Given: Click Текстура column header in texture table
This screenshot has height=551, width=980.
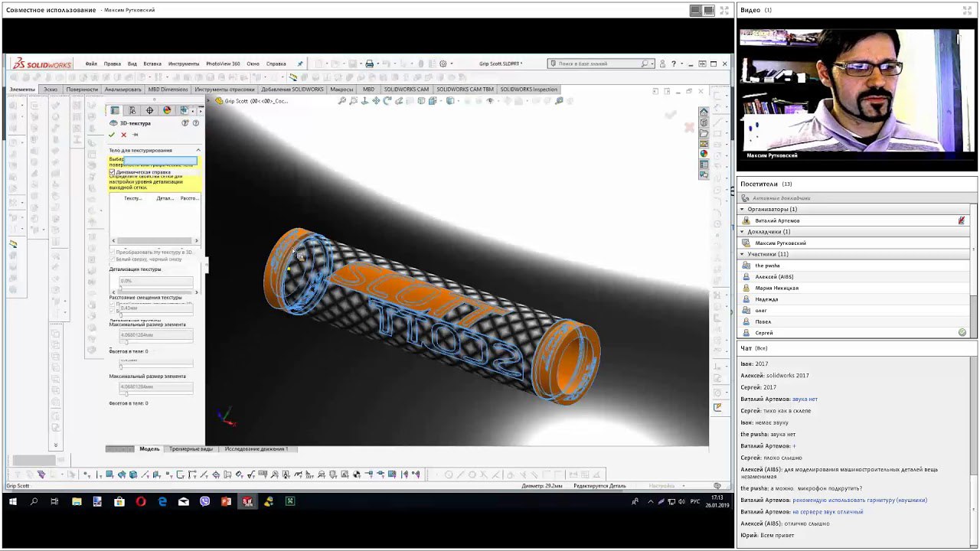Looking at the screenshot, I should pyautogui.click(x=133, y=198).
